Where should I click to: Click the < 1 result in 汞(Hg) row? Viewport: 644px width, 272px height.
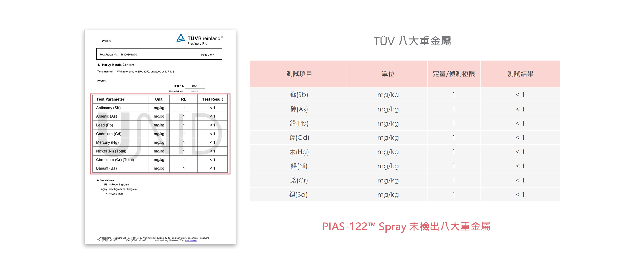click(520, 152)
